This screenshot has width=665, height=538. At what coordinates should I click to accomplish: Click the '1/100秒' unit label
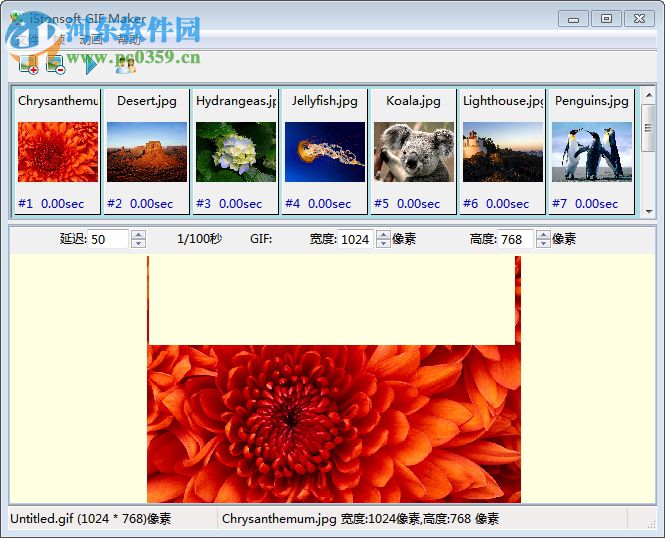click(x=199, y=239)
